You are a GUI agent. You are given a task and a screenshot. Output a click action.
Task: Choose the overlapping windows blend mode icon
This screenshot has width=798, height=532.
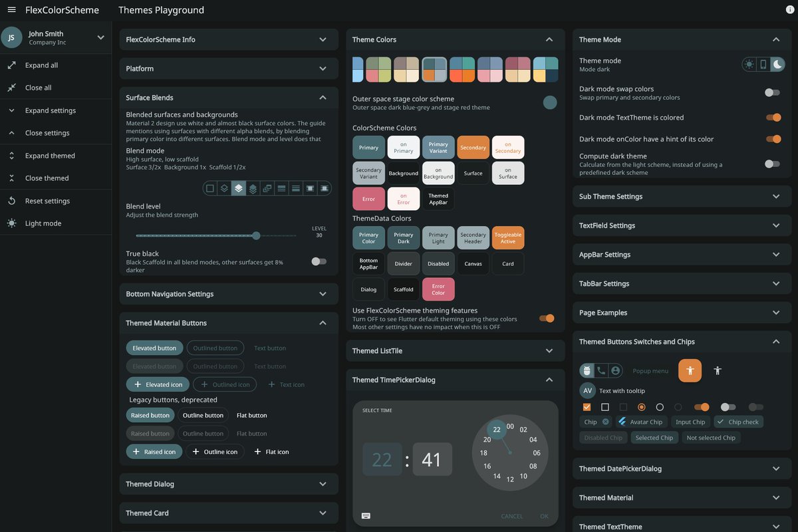tap(267, 189)
